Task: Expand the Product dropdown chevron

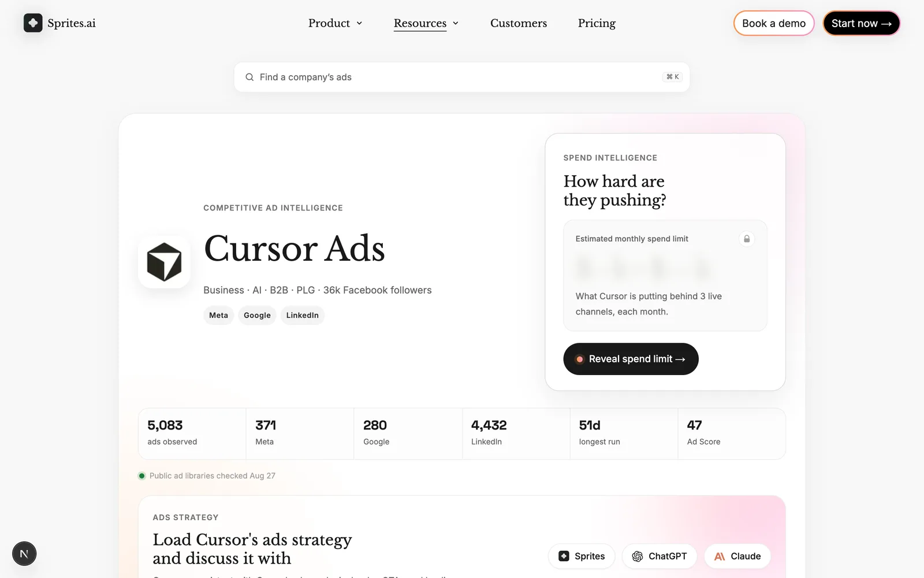Action: coord(359,23)
